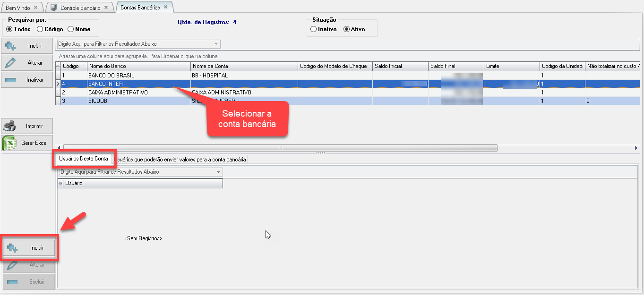This screenshot has width=644, height=295.
Task: Click the printer icon beside Imprimir
Action: point(10,126)
